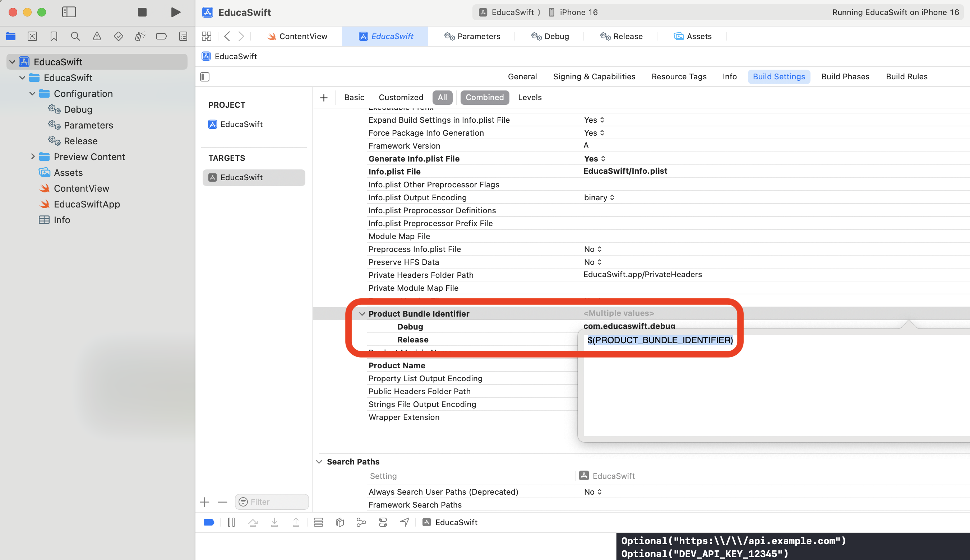This screenshot has width=970, height=560.
Task: Run the app with the play button
Action: [176, 12]
